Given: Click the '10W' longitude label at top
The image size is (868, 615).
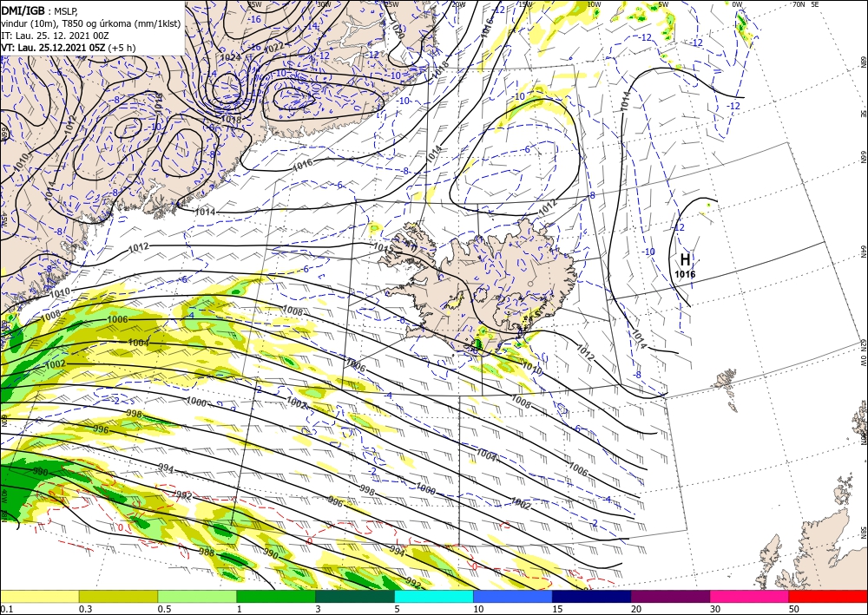Looking at the screenshot, I should pos(594,4).
